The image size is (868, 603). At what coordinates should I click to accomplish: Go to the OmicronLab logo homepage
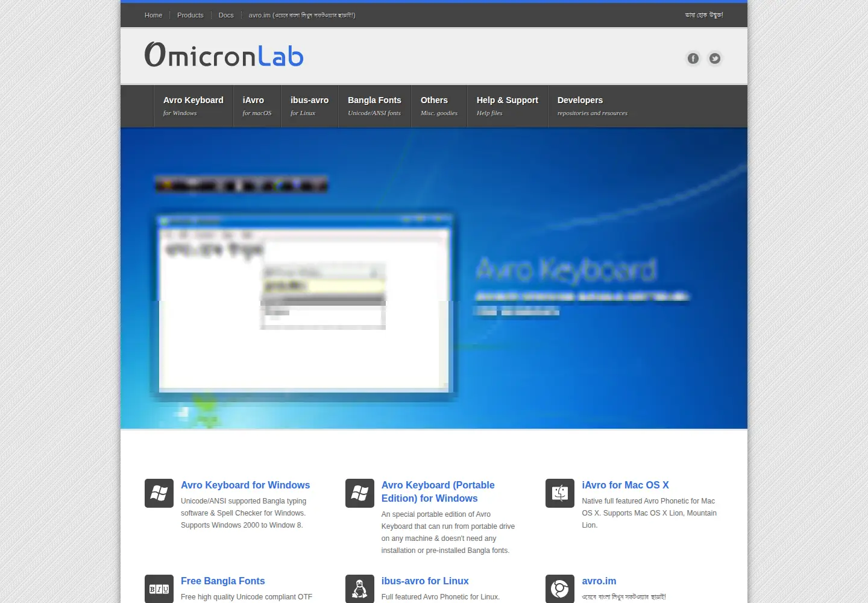coord(224,54)
